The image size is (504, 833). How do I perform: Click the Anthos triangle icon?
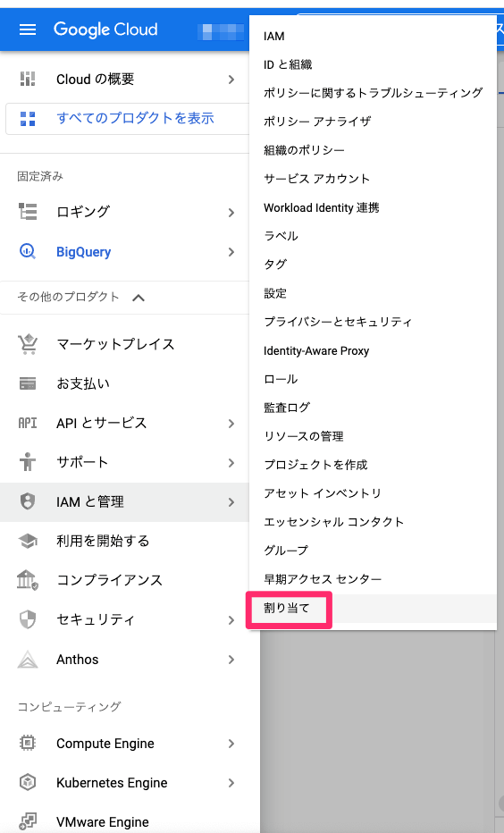click(28, 660)
